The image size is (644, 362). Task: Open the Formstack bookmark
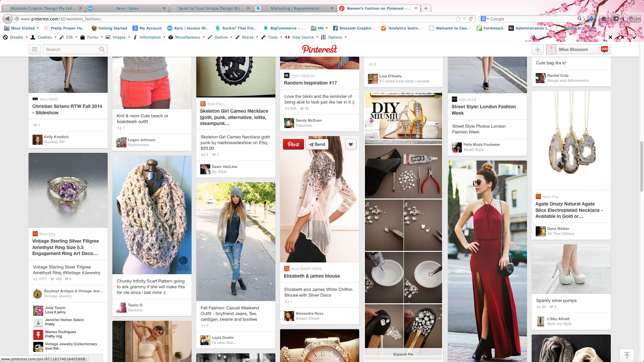tap(490, 28)
